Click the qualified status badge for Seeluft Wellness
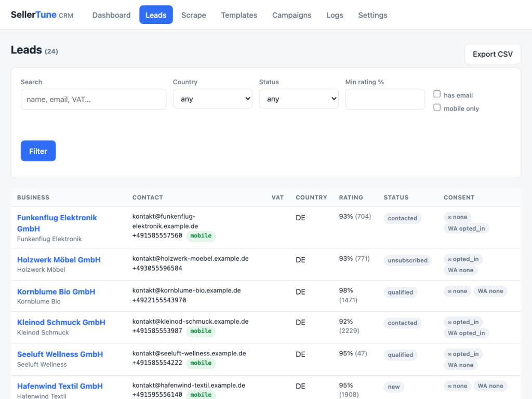 [x=401, y=354]
